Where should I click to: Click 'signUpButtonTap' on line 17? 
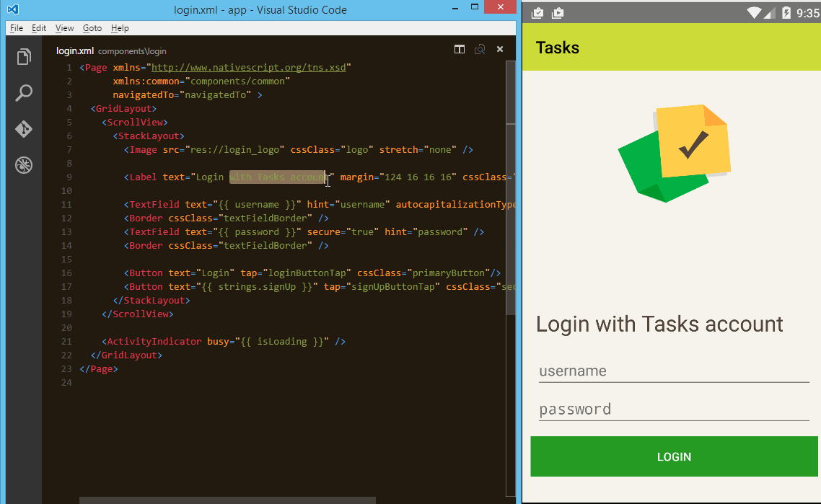[x=392, y=286]
